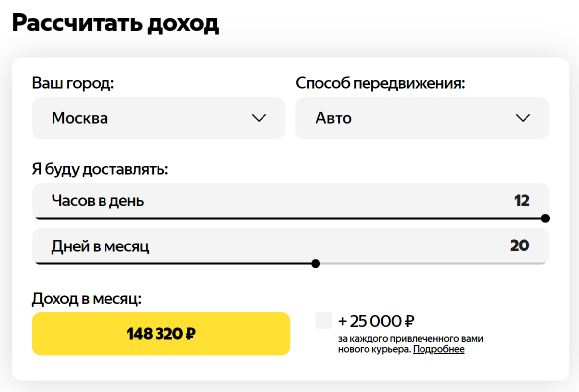Open the Подробнее link
Viewport: 579px width, 392px height.
438,349
